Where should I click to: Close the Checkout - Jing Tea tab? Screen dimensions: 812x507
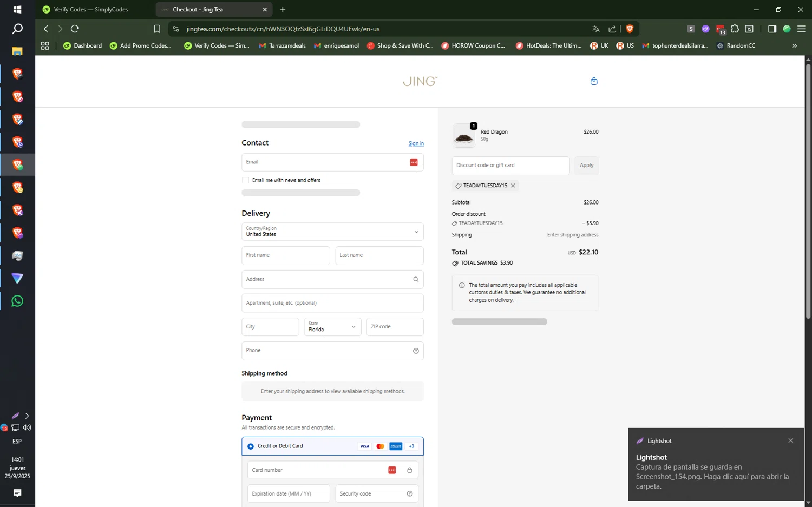(x=265, y=9)
